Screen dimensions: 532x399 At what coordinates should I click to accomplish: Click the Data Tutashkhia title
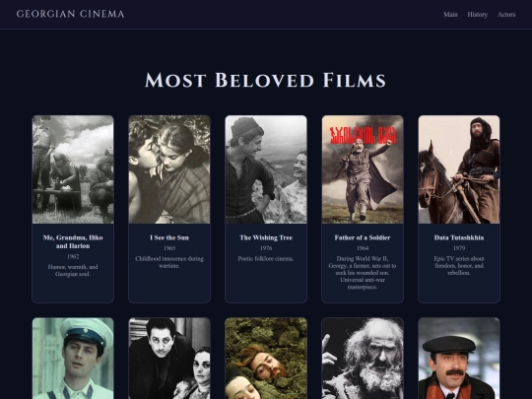point(459,237)
